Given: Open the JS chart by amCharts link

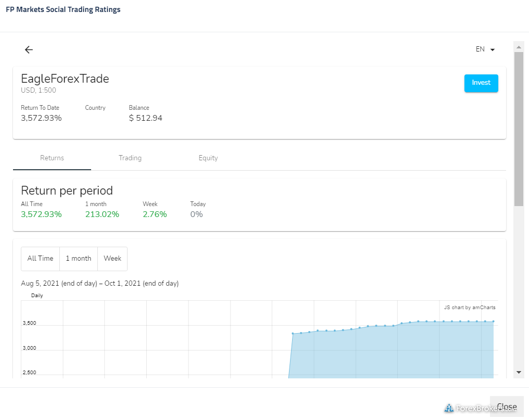Looking at the screenshot, I should coord(470,308).
